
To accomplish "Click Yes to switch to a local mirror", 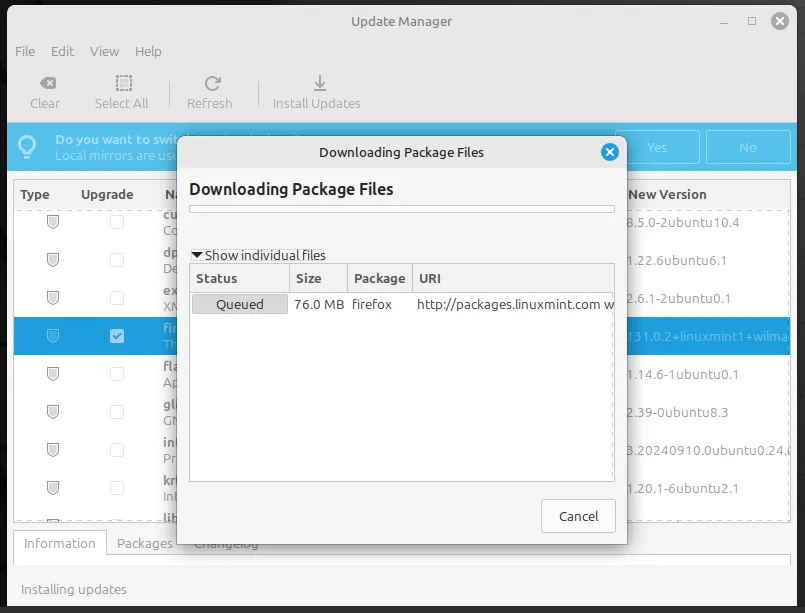I will coord(659,146).
